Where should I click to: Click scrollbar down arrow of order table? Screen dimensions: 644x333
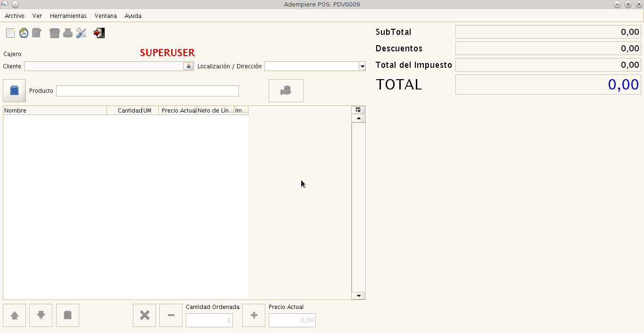click(x=358, y=296)
